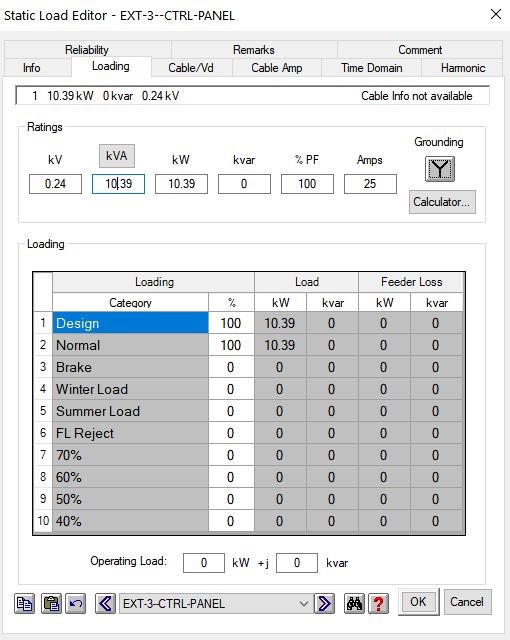Viewport: 510px width, 640px height.
Task: Click the Operating Load kW field
Action: tap(204, 563)
